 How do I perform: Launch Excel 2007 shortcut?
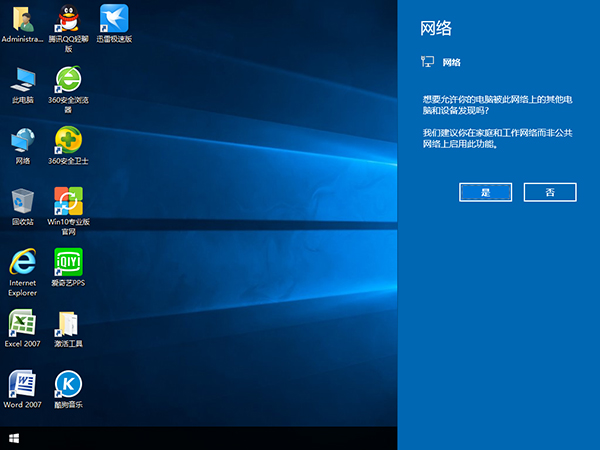coord(22,323)
